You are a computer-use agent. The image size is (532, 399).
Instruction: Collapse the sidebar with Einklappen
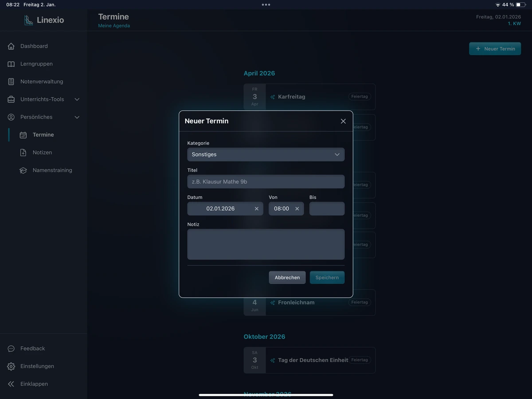pos(34,384)
